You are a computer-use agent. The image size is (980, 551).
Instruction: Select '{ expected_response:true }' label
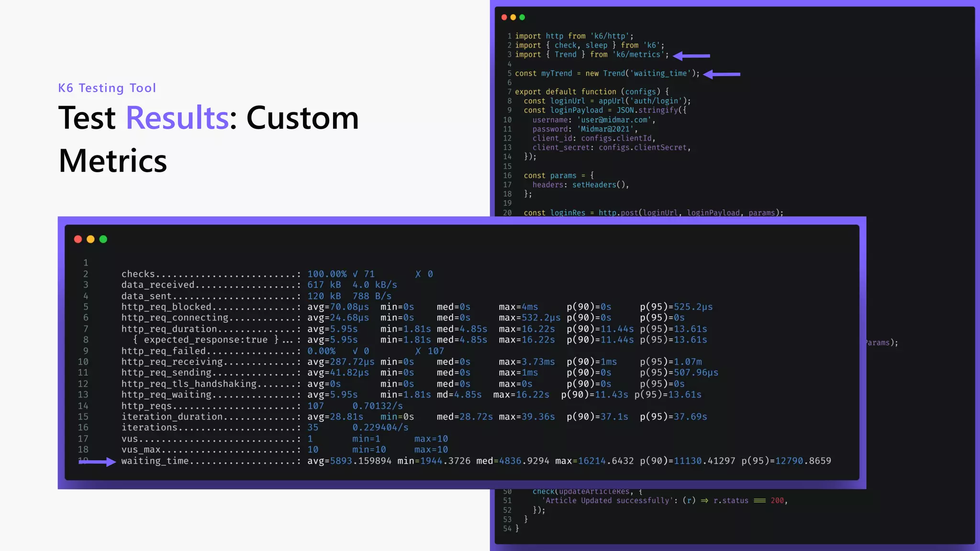coord(206,340)
